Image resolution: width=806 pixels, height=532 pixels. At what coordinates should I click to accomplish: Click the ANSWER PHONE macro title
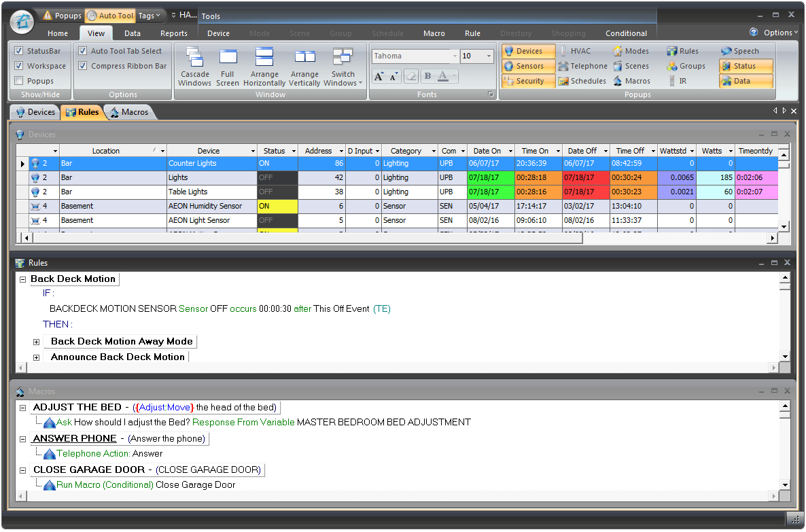click(75, 438)
